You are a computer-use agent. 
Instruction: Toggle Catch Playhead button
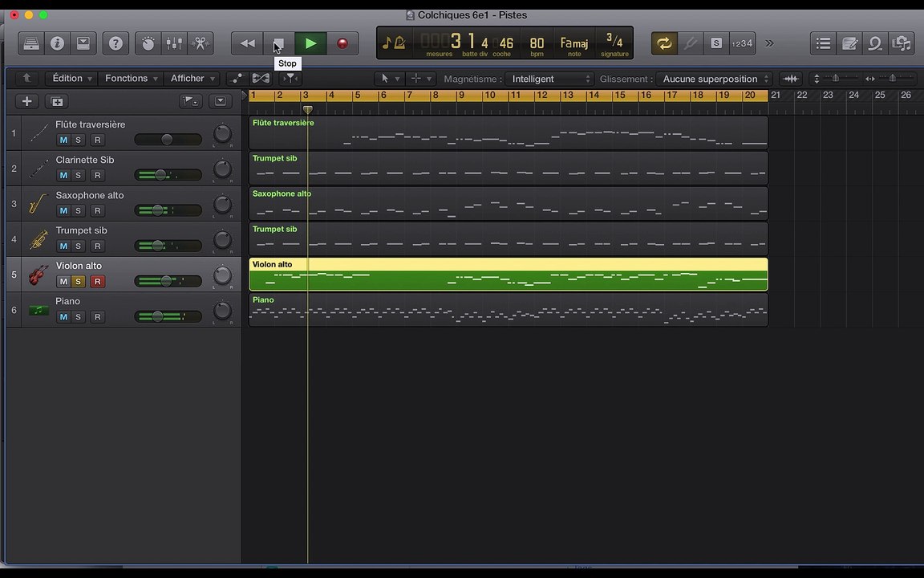[x=290, y=78]
